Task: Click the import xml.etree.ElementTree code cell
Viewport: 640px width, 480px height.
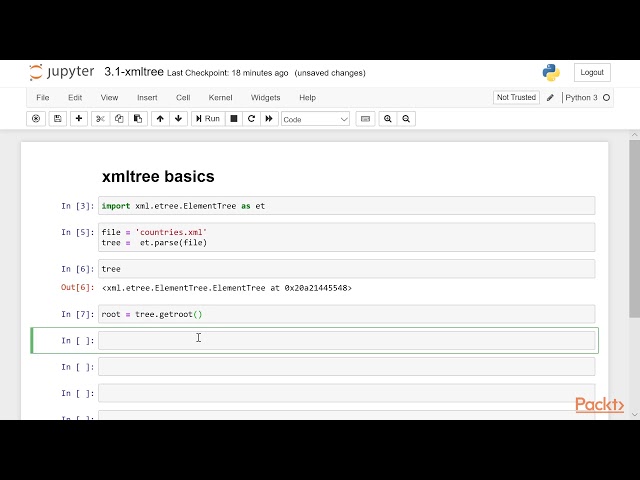Action: click(347, 206)
